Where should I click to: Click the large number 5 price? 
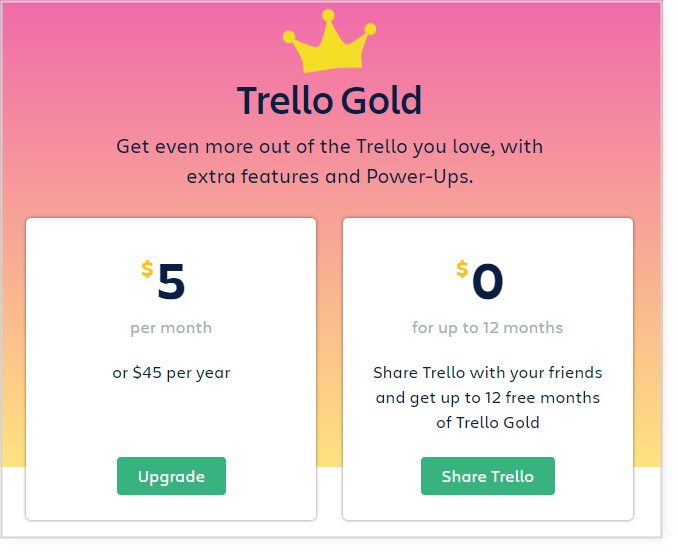click(171, 282)
